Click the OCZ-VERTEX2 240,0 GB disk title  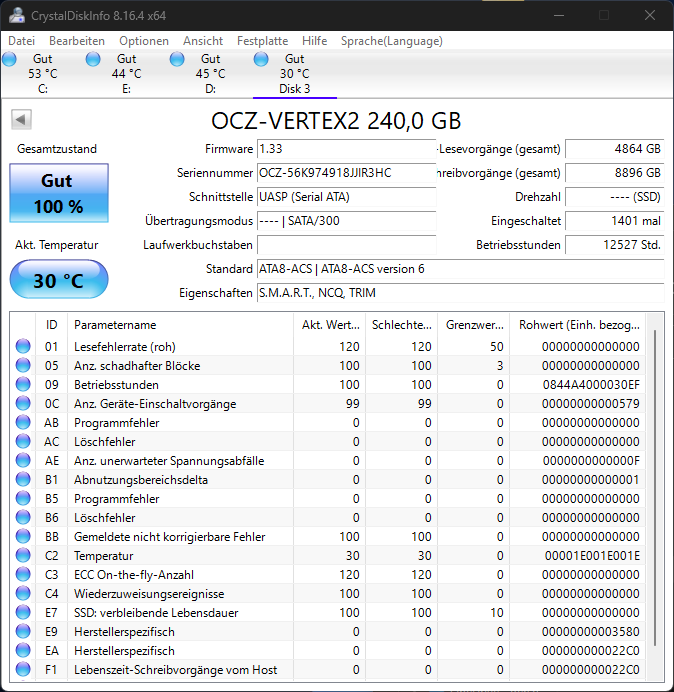point(336,120)
